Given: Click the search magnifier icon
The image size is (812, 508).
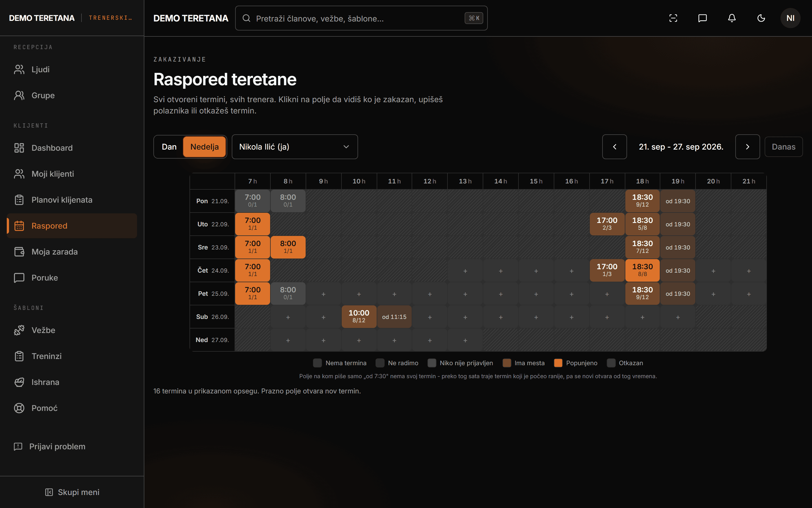Looking at the screenshot, I should [246, 18].
